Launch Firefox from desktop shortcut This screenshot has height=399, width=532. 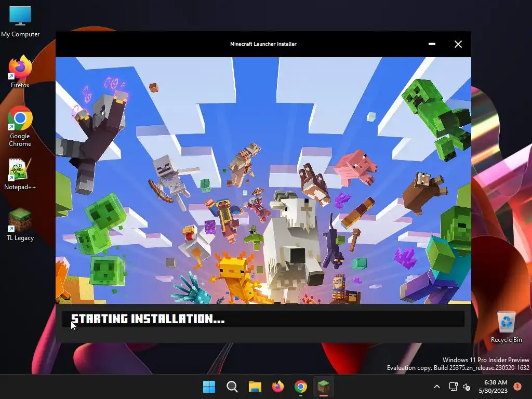(20, 72)
